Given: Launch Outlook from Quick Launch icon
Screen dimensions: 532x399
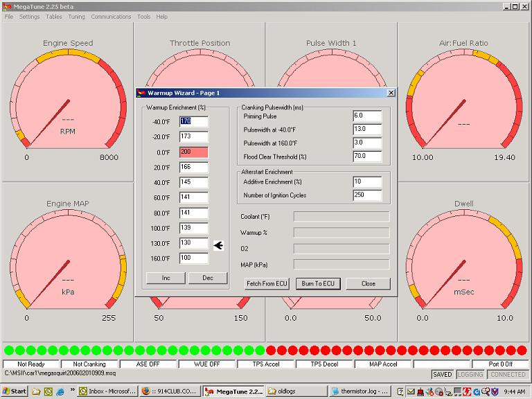Looking at the screenshot, I should 48,391.
